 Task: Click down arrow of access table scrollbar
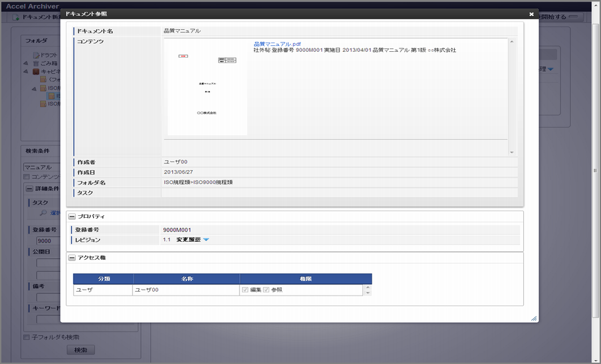point(368,293)
